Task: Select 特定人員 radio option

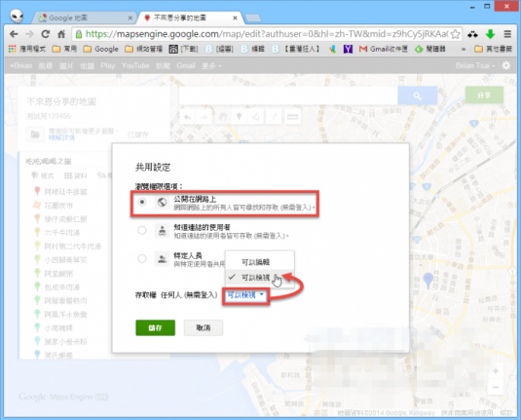Action: pos(142,258)
